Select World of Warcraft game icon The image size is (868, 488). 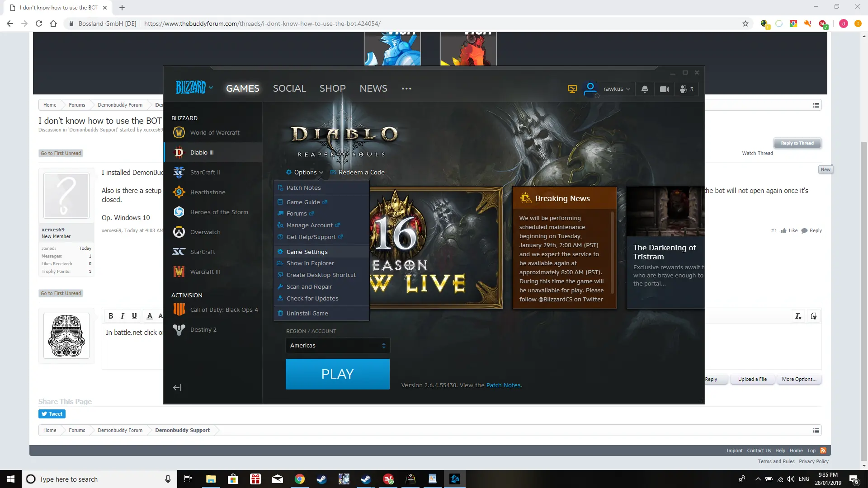[x=179, y=132]
